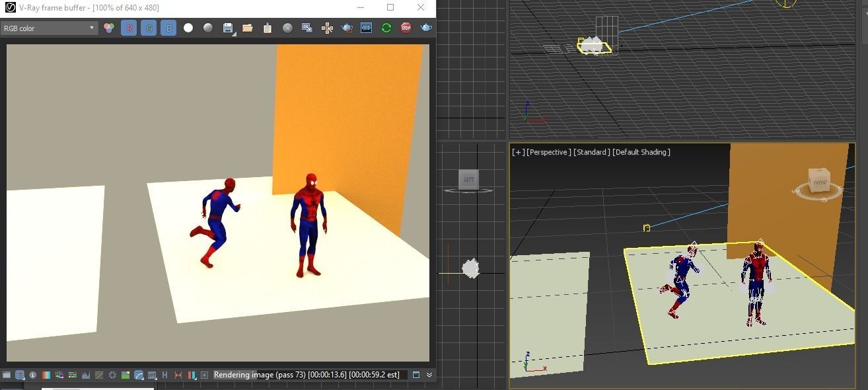Copy render to clipboard icon
The image size is (868, 390).
(x=268, y=28)
